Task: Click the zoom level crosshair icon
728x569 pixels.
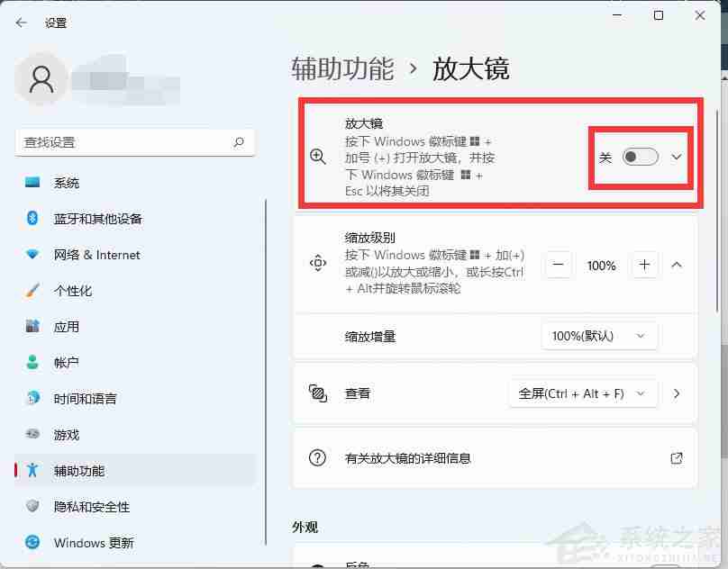Action: (x=317, y=265)
